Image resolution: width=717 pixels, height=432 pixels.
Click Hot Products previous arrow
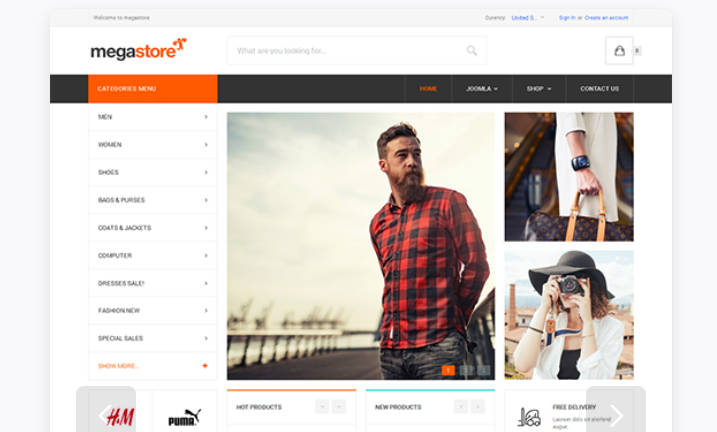pos(322,406)
